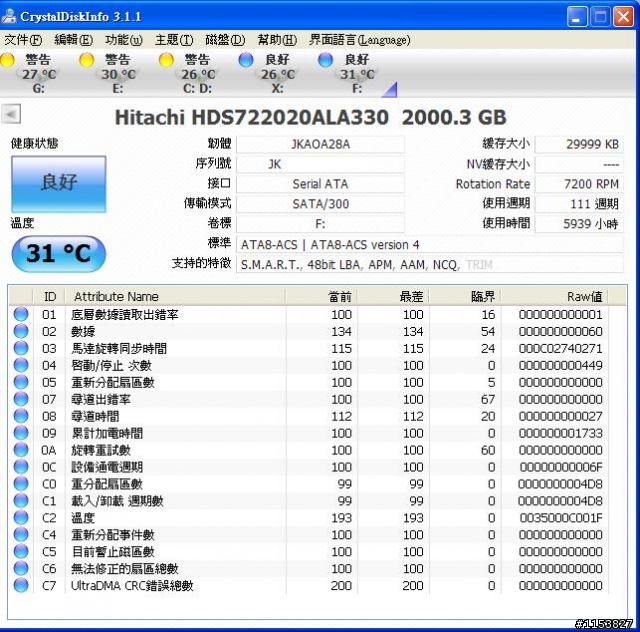The width and height of the screenshot is (640, 632).
Task: Click status orb of attribute 03 row
Action: [21, 348]
